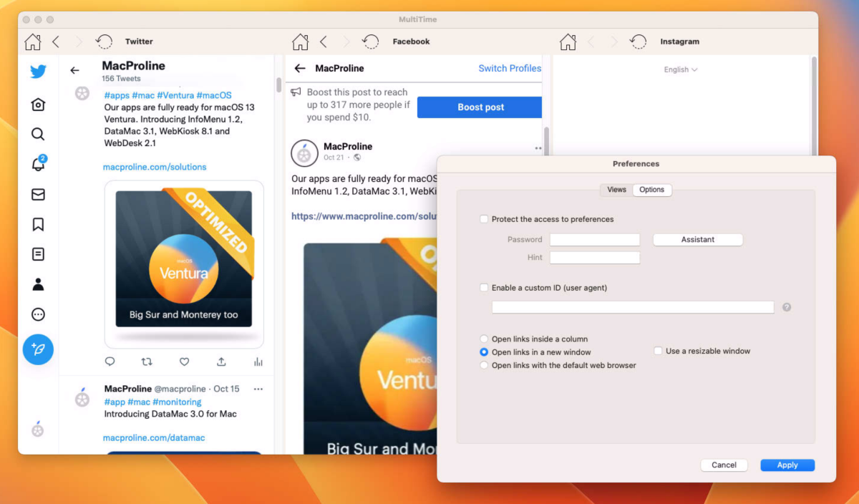The height and width of the screenshot is (504, 859).
Task: Enable a custom ID (user agent) checkbox
Action: (x=485, y=288)
